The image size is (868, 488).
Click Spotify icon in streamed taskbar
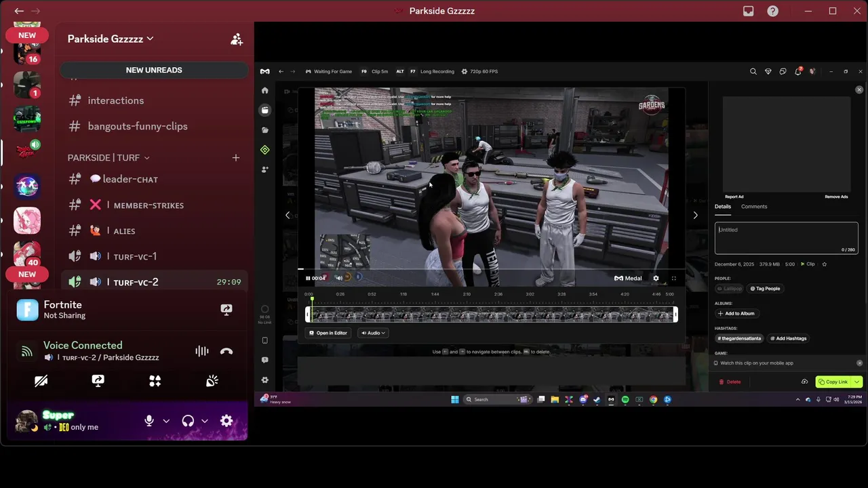(x=625, y=399)
